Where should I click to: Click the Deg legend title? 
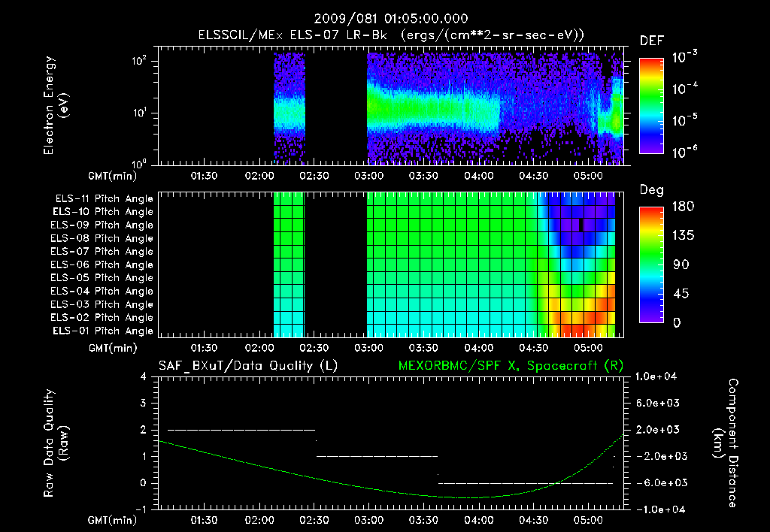[652, 190]
